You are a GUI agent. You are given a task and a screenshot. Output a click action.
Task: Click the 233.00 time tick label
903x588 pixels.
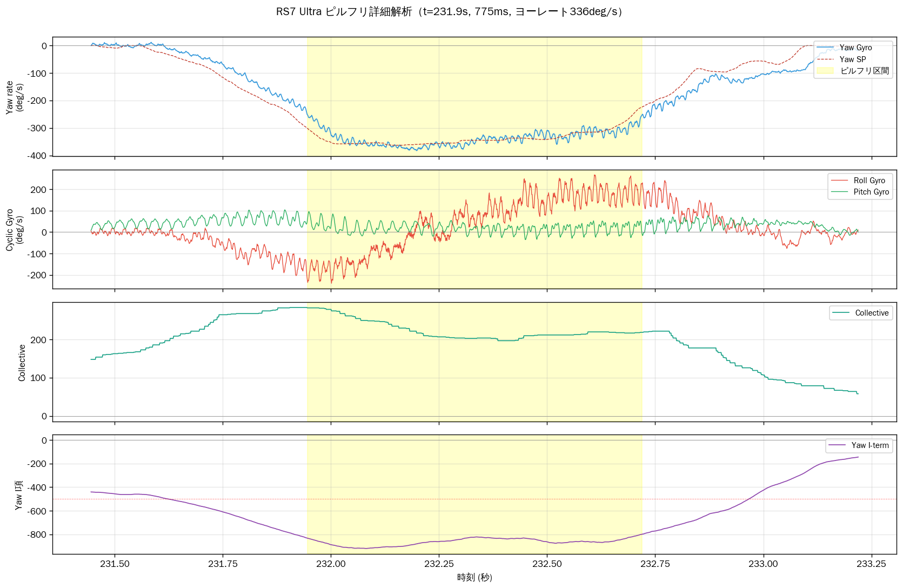click(x=763, y=564)
